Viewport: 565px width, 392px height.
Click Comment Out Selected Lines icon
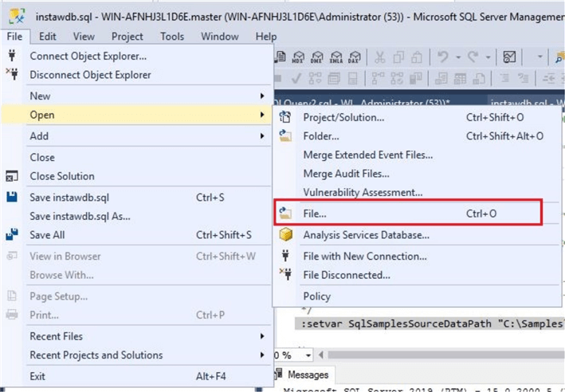[504, 78]
